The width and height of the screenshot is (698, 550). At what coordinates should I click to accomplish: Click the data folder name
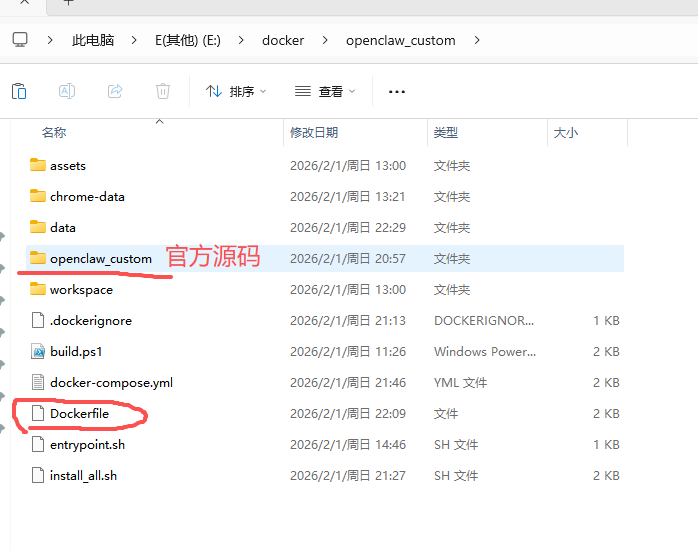pos(63,228)
